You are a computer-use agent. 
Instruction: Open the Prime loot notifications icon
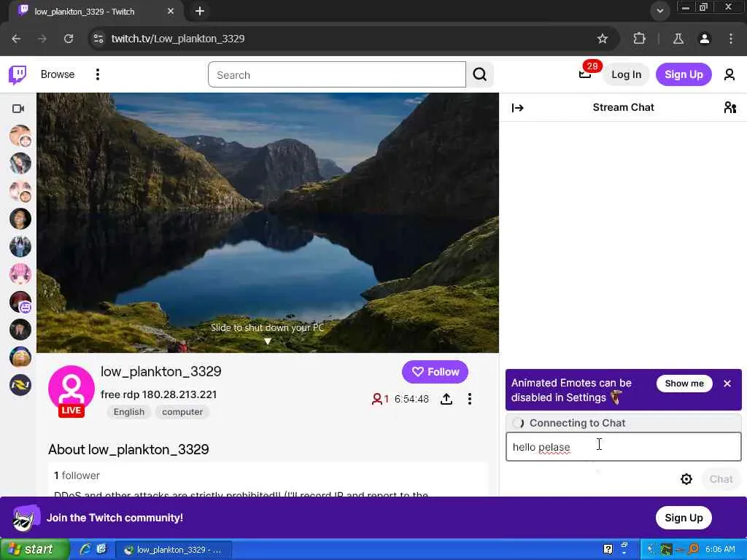(x=585, y=74)
